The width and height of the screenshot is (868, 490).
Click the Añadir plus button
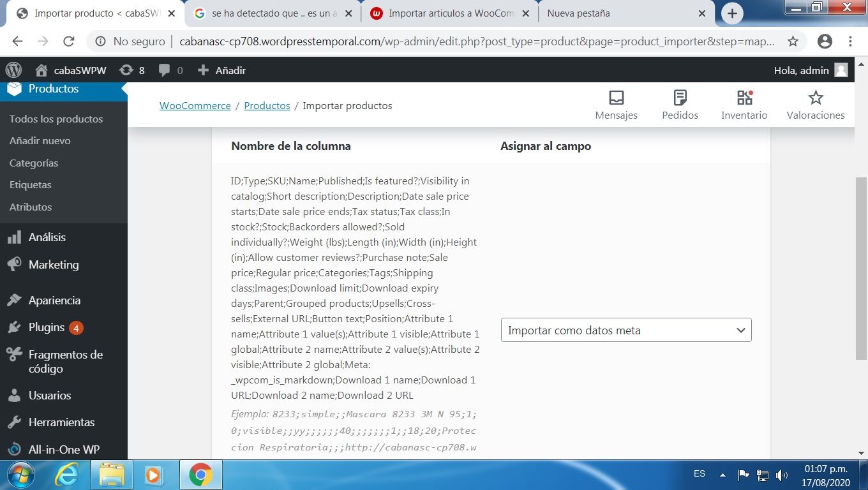pos(221,70)
